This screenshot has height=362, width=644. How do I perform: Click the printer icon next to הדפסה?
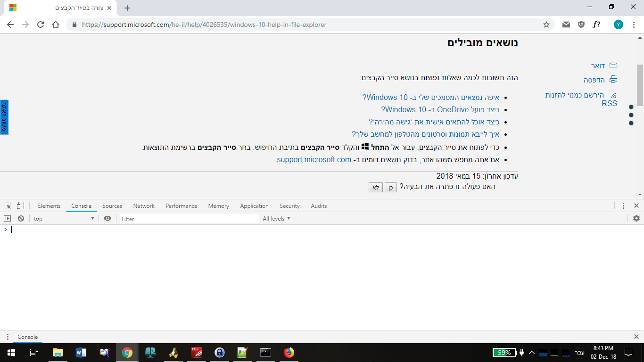613,80
